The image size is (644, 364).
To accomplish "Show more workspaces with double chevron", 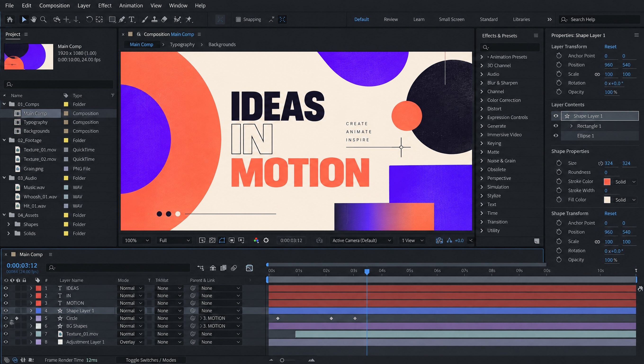I will coord(550,19).
